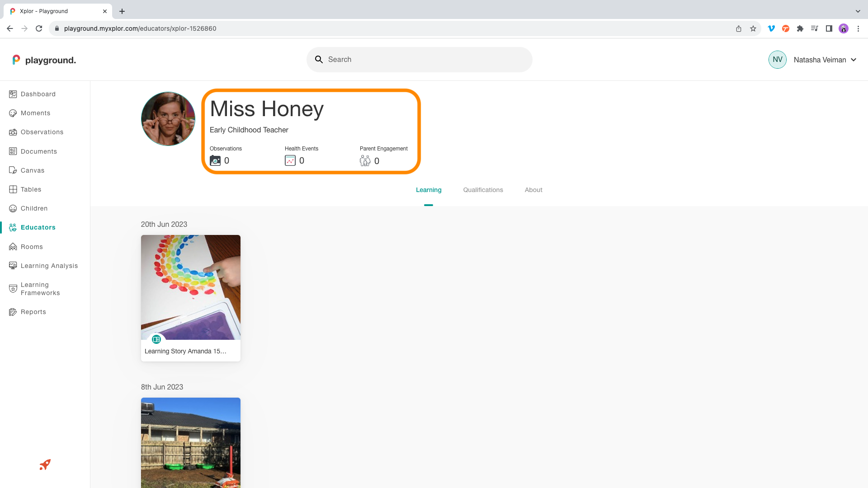Screen dimensions: 868x488
Task: Click the Health Events chart icon
Action: pyautogui.click(x=290, y=160)
